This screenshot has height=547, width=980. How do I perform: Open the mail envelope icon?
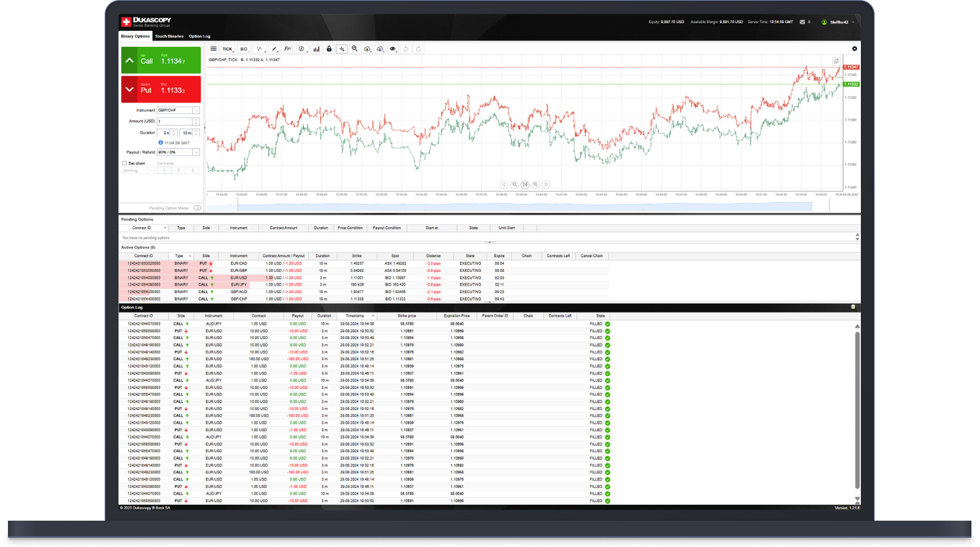802,22
